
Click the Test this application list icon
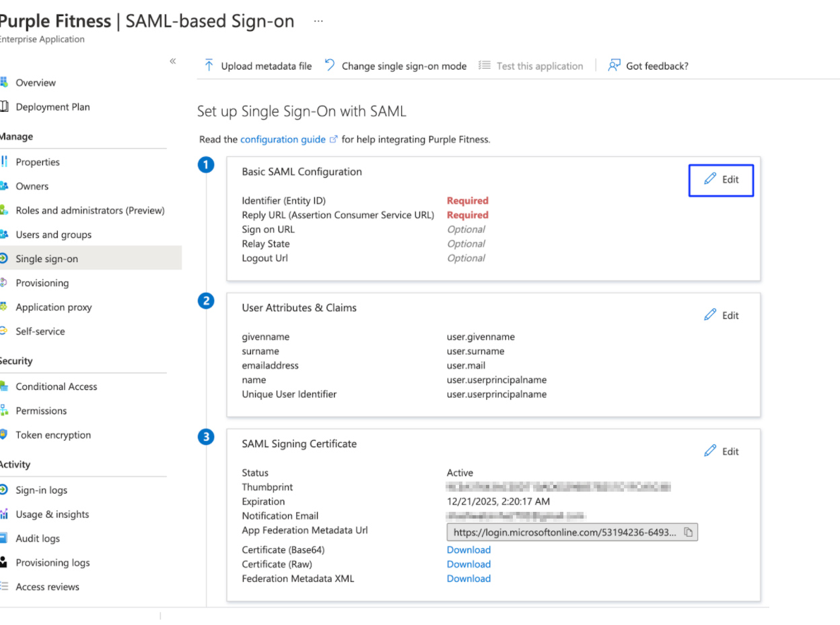(x=484, y=65)
